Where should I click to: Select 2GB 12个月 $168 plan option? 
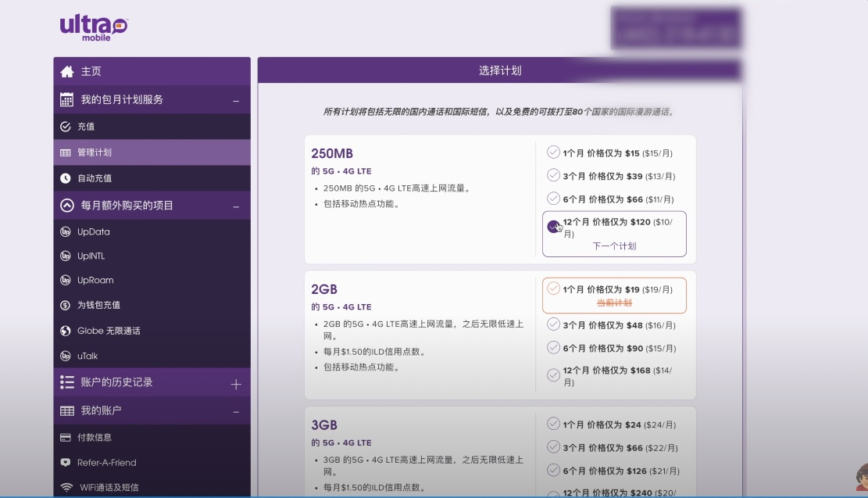click(x=554, y=375)
